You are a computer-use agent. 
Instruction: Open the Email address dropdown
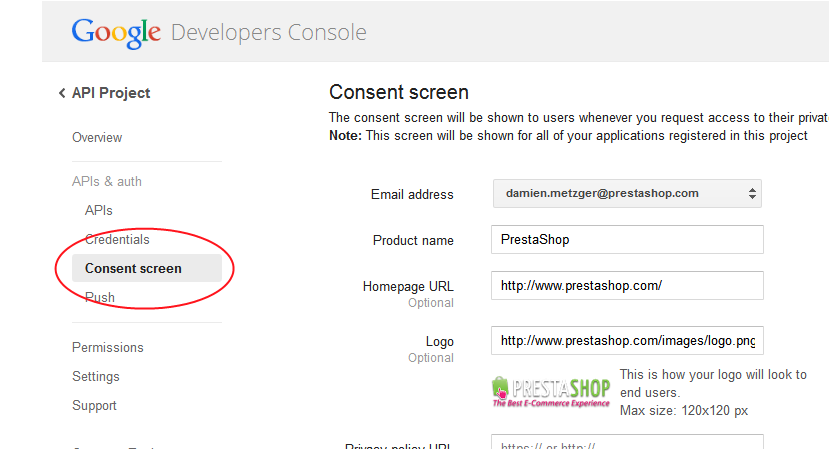[x=627, y=194]
